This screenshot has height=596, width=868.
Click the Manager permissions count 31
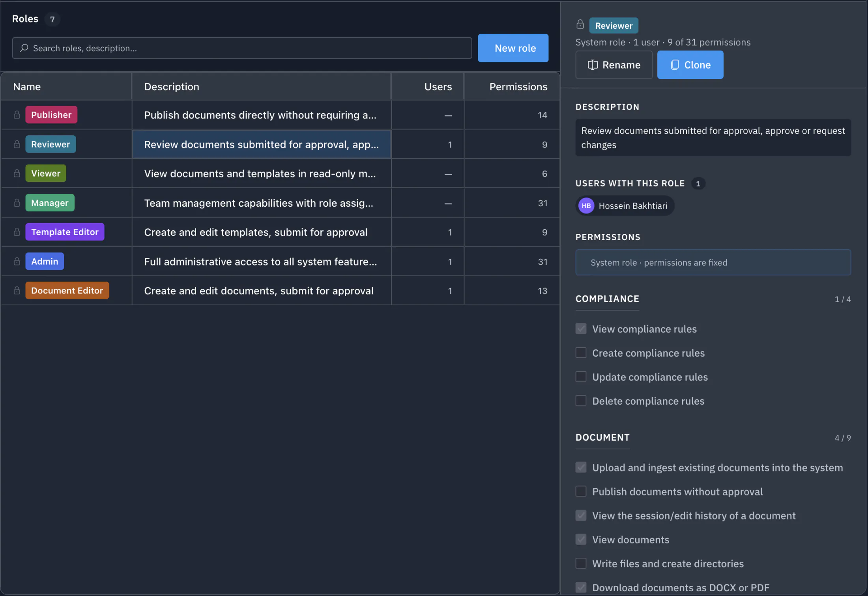pyautogui.click(x=542, y=203)
